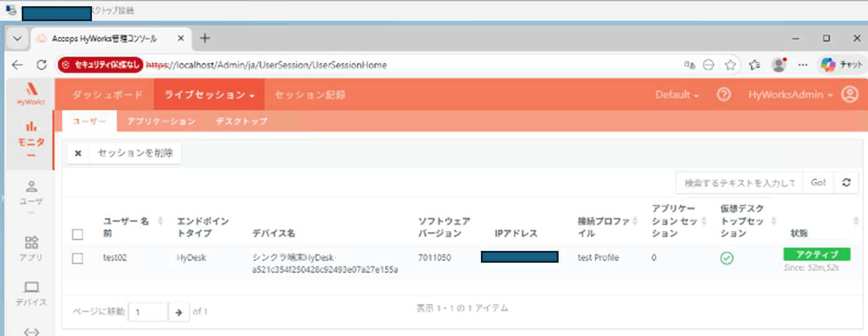
Task: Select all sessions with header checkbox
Action: point(77,234)
